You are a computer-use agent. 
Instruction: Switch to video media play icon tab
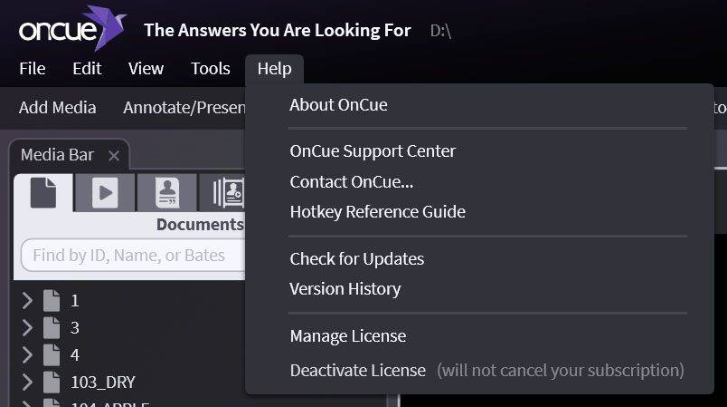[x=105, y=192]
